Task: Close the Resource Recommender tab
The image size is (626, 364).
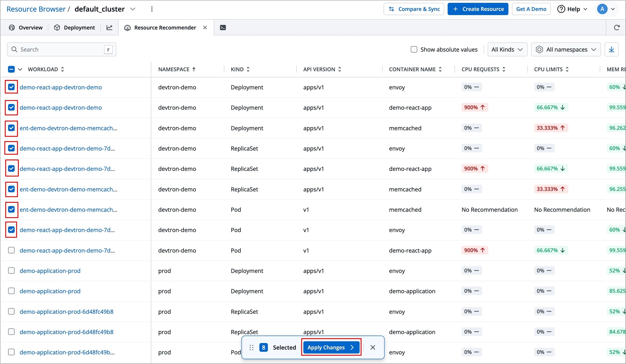Action: [205, 27]
